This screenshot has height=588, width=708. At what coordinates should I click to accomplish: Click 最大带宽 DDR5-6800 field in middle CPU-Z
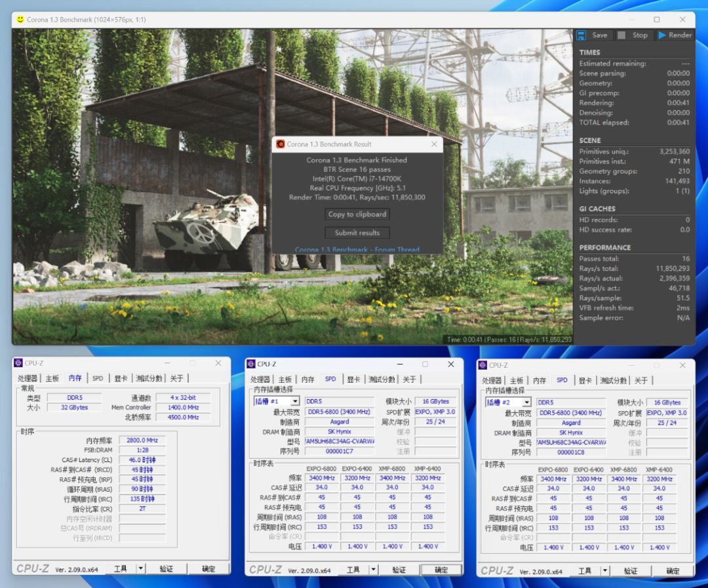point(340,412)
